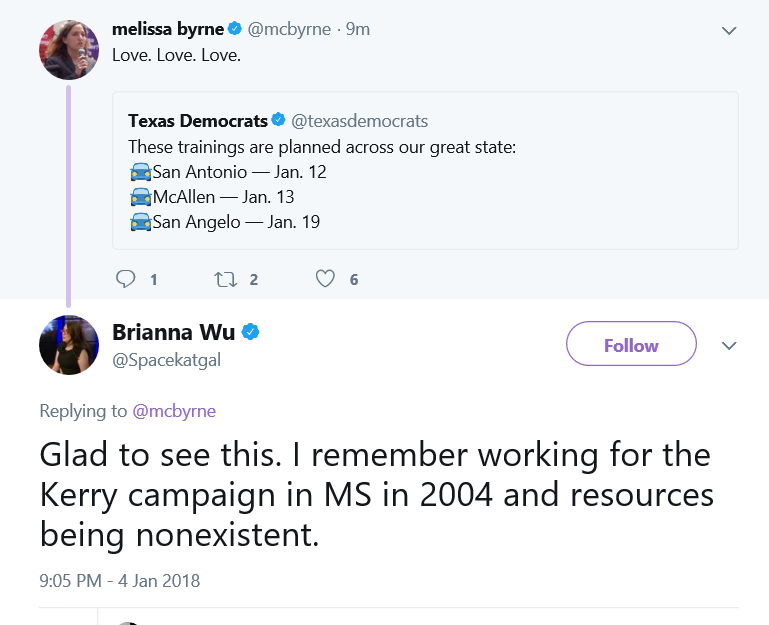The image size is (769, 625).
Task: Like the tweet with the heart icon
Action: (325, 279)
